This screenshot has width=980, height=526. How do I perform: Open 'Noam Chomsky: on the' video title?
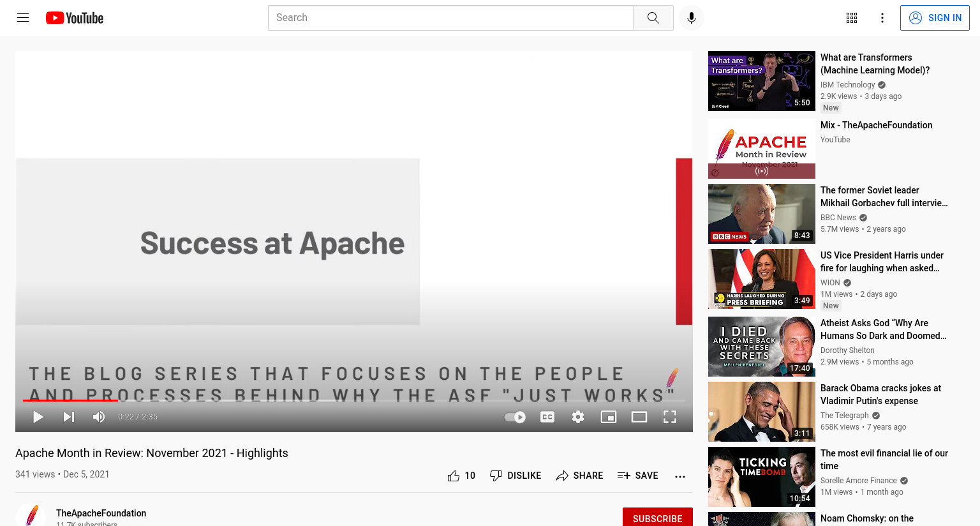click(867, 518)
